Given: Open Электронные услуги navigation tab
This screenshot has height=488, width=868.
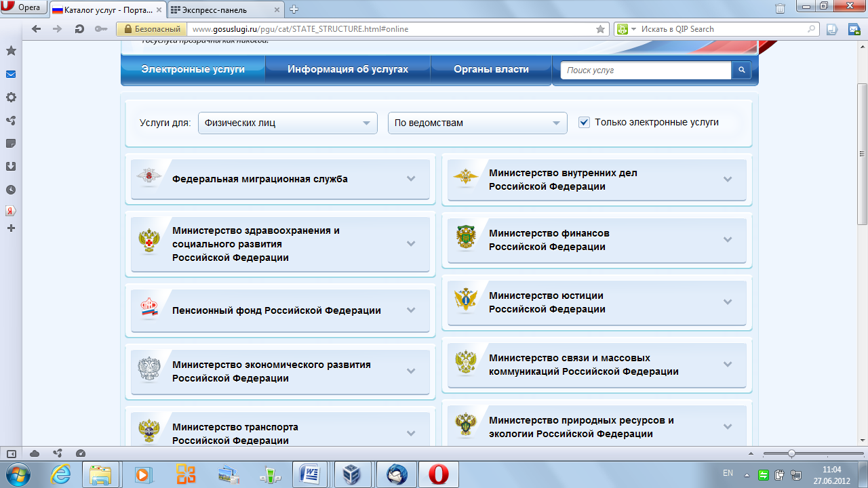Looking at the screenshot, I should pyautogui.click(x=193, y=69).
